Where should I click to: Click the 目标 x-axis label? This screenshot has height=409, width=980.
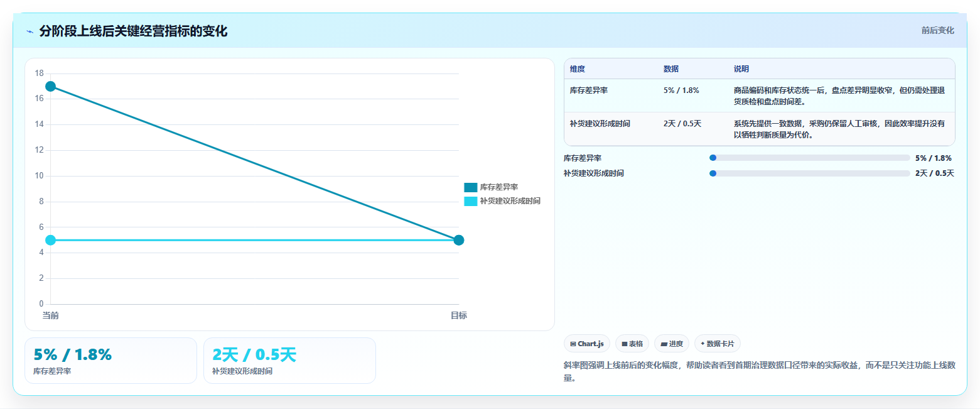tap(459, 315)
